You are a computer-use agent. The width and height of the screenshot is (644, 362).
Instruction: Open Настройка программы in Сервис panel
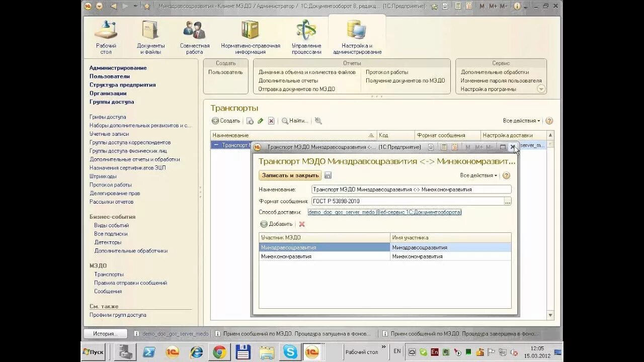[488, 89]
